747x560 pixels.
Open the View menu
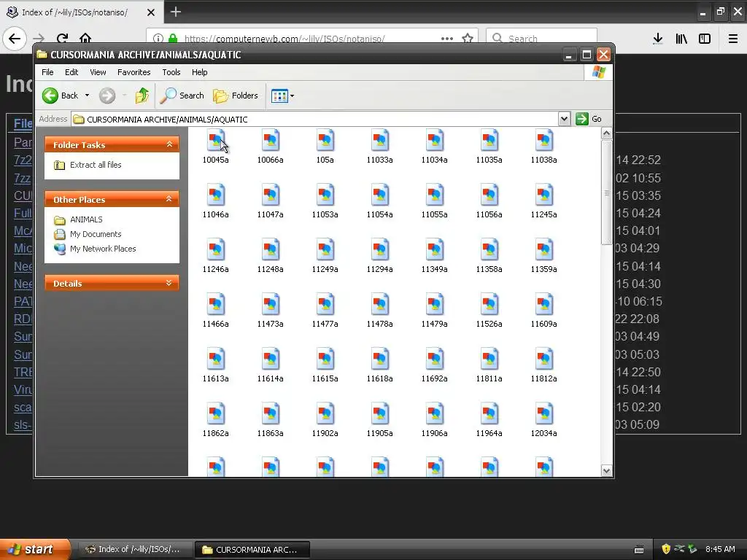tap(98, 72)
